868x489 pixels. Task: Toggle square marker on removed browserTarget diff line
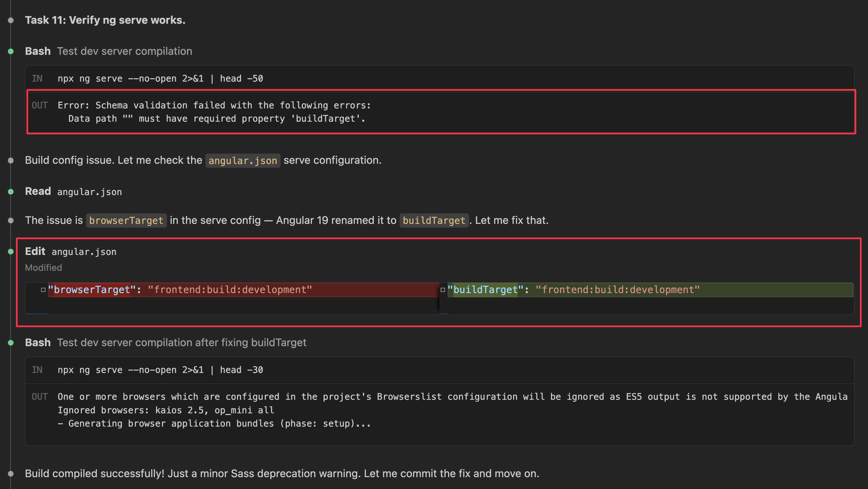pyautogui.click(x=43, y=290)
